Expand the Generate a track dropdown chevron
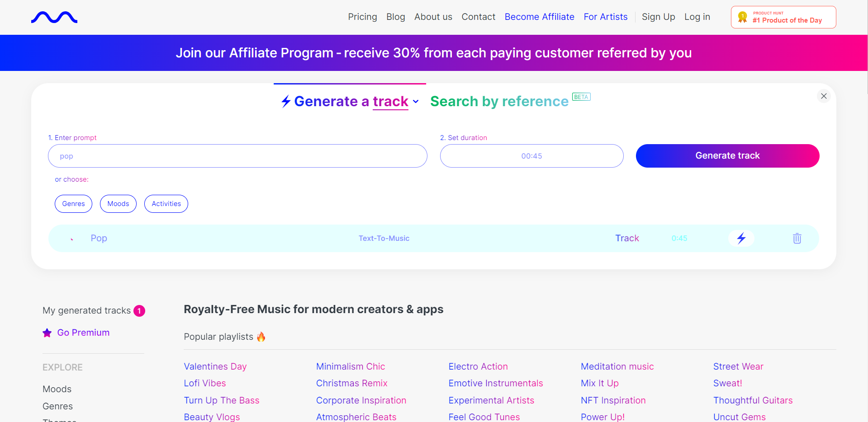 pyautogui.click(x=416, y=102)
